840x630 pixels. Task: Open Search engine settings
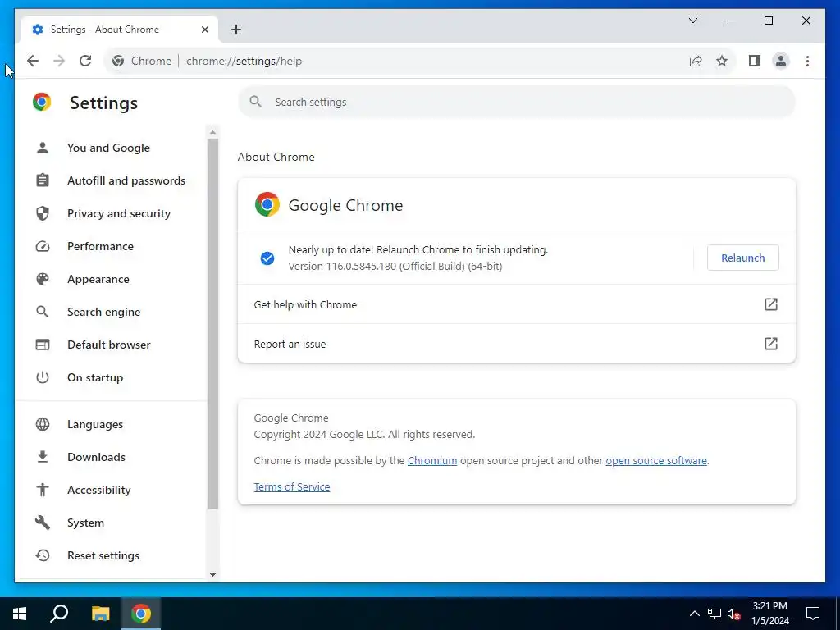click(103, 312)
